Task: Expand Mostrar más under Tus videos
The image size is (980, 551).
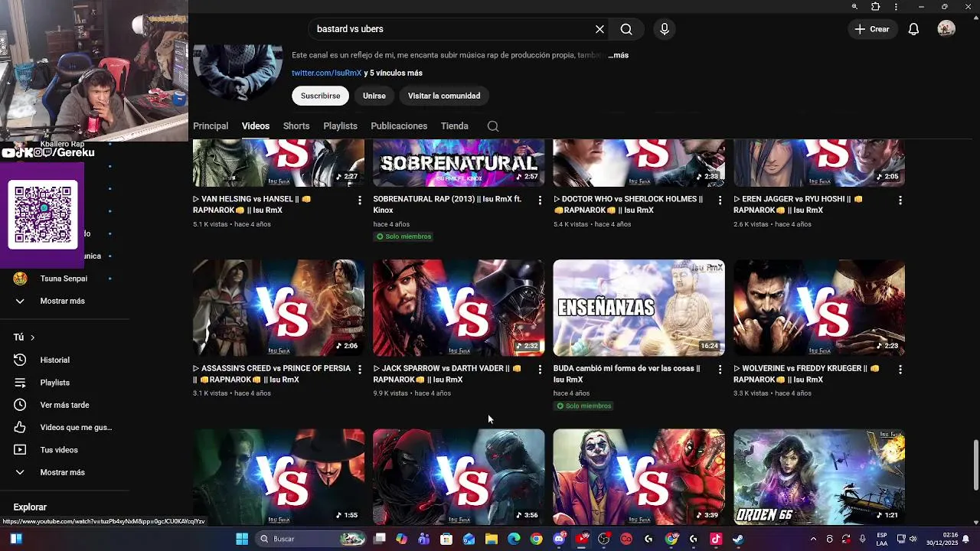Action: [62, 472]
